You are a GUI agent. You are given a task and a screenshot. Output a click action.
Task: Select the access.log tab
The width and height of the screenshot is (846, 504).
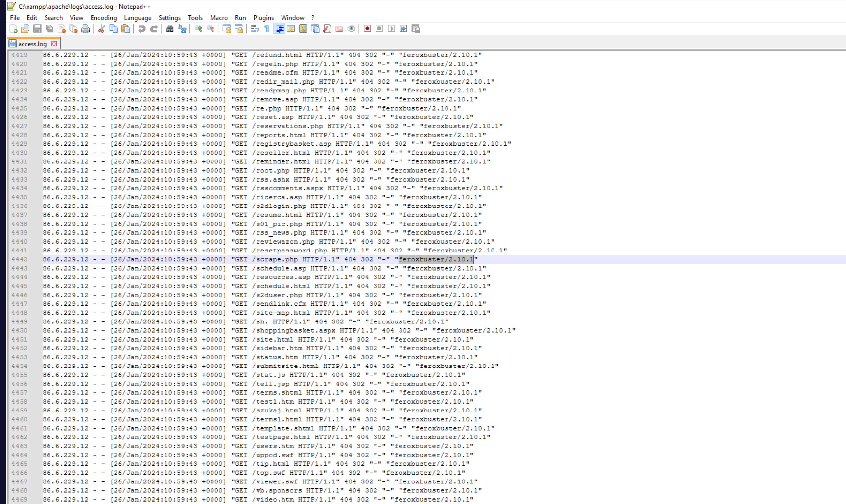pos(32,44)
